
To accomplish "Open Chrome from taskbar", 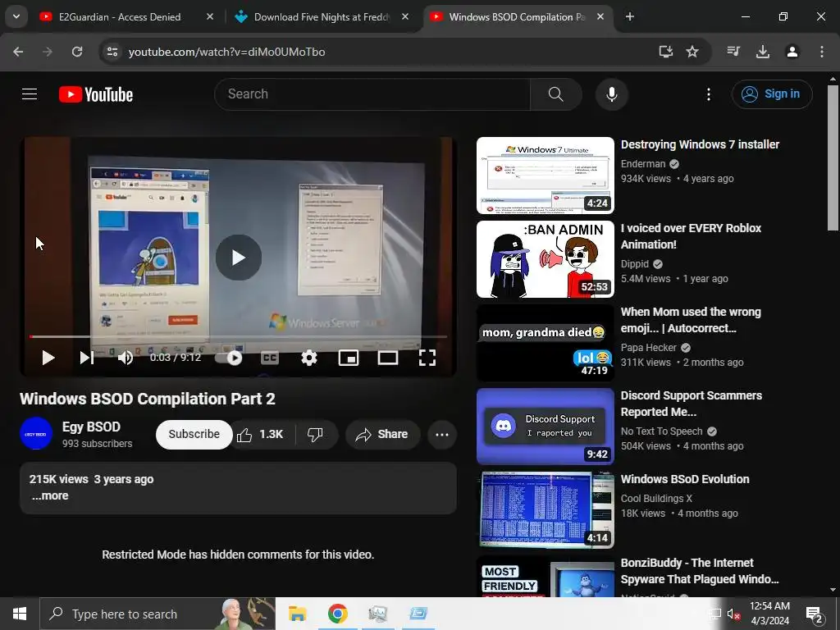I will (337, 614).
